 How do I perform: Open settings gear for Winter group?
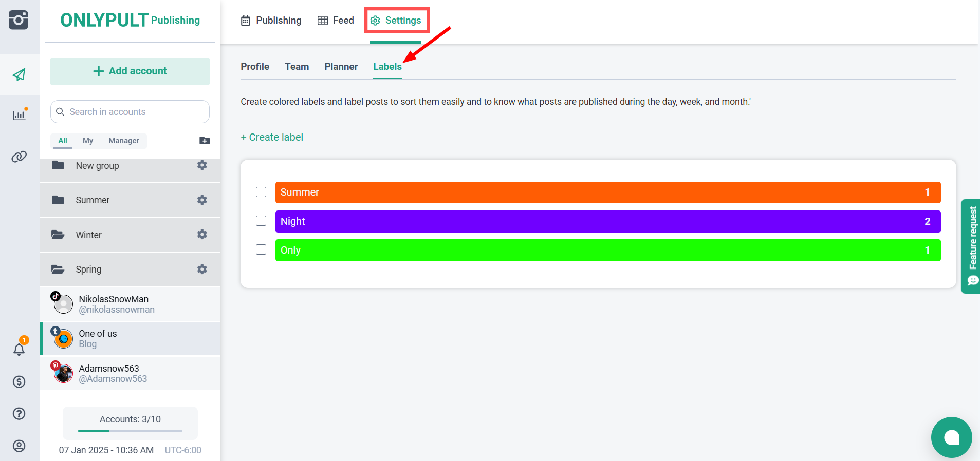202,235
